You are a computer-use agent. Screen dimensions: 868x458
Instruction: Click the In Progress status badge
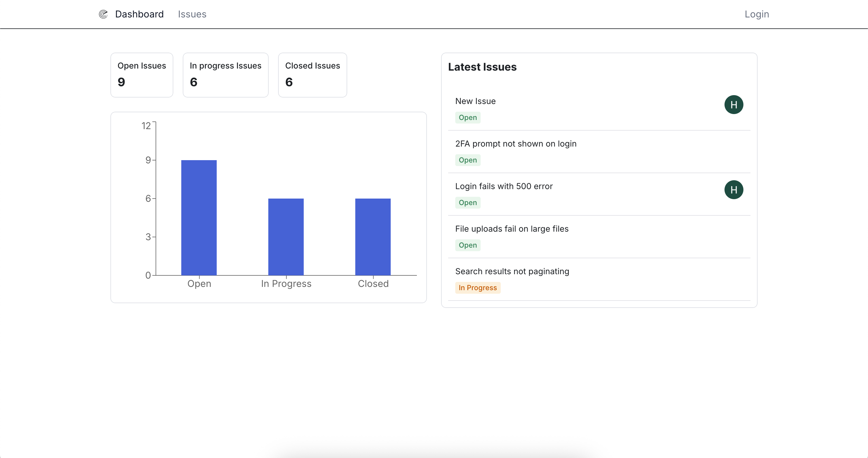point(477,288)
